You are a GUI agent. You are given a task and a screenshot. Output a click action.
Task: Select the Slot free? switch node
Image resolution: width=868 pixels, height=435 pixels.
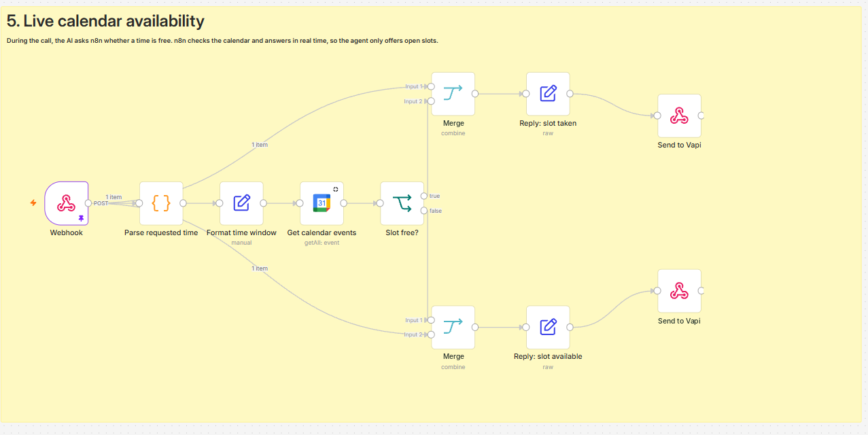tap(402, 203)
